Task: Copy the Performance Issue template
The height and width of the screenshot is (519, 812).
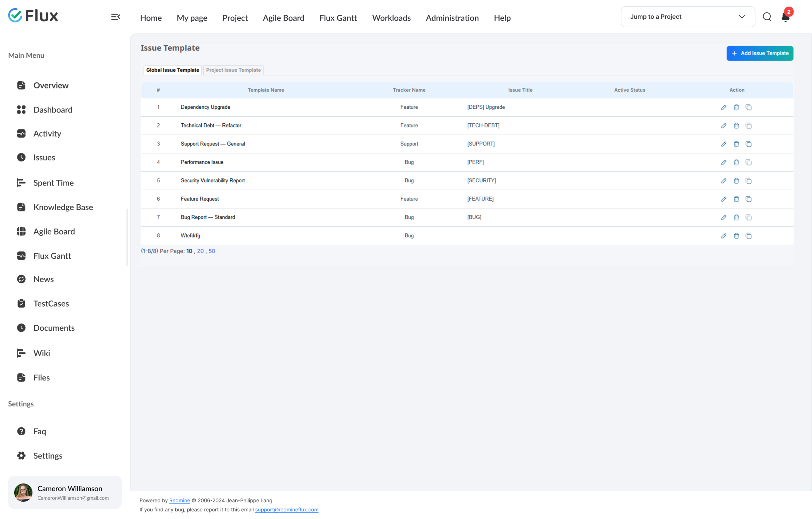Action: point(748,162)
